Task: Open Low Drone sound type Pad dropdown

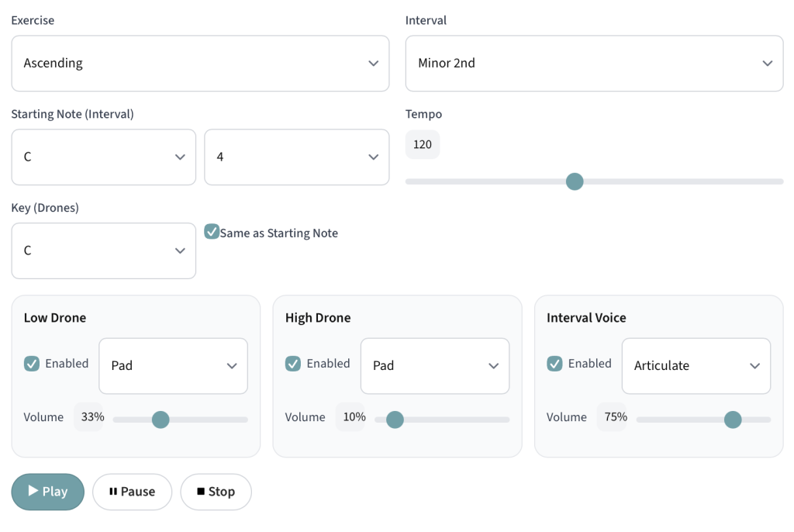Action: pos(173,366)
